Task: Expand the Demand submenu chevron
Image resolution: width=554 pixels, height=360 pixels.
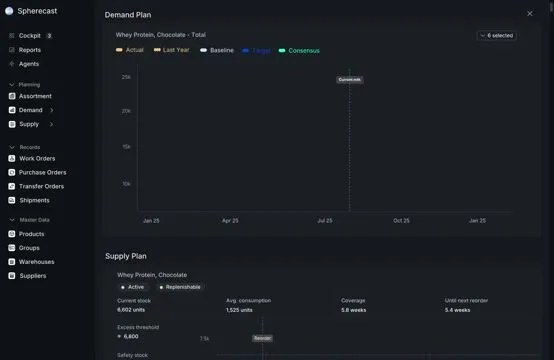Action: point(52,110)
